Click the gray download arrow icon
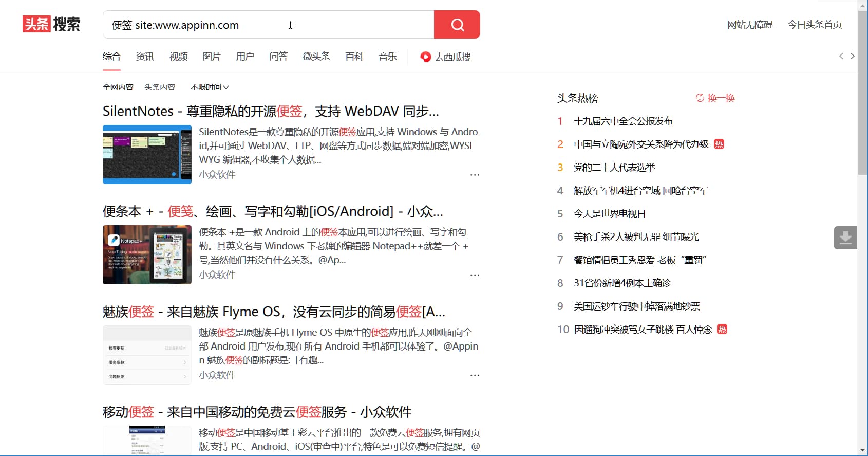This screenshot has height=456, width=868. [845, 238]
